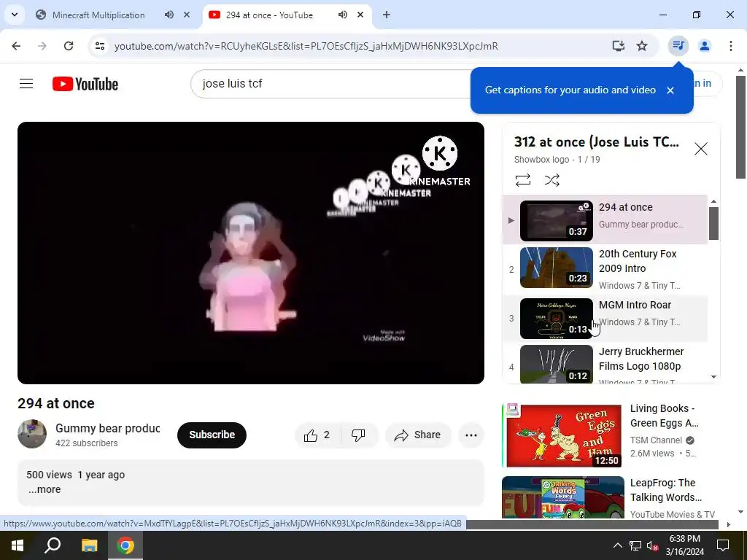Click Chrome icon in taskbar

coord(125,545)
